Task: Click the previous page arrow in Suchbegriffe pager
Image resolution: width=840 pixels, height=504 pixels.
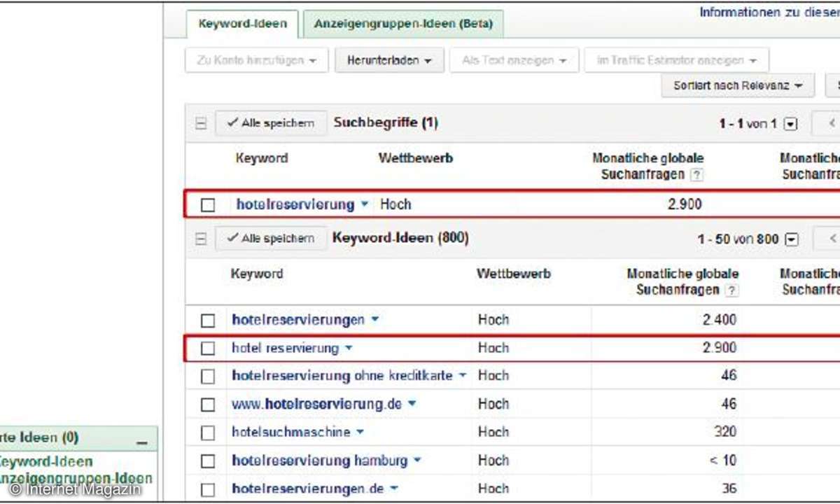Action: [827, 124]
